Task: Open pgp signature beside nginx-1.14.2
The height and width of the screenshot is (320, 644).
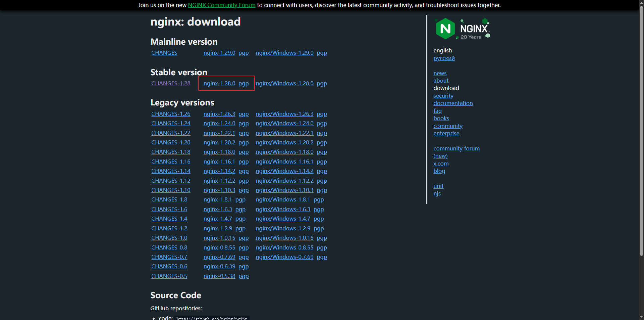Action: coord(244,171)
